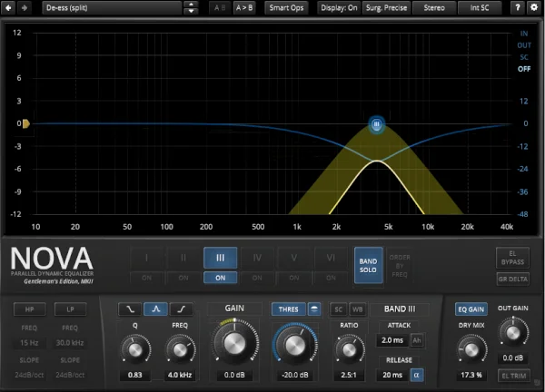Open the Int SC sidechain dropdown
The image size is (545, 392).
click(480, 7)
